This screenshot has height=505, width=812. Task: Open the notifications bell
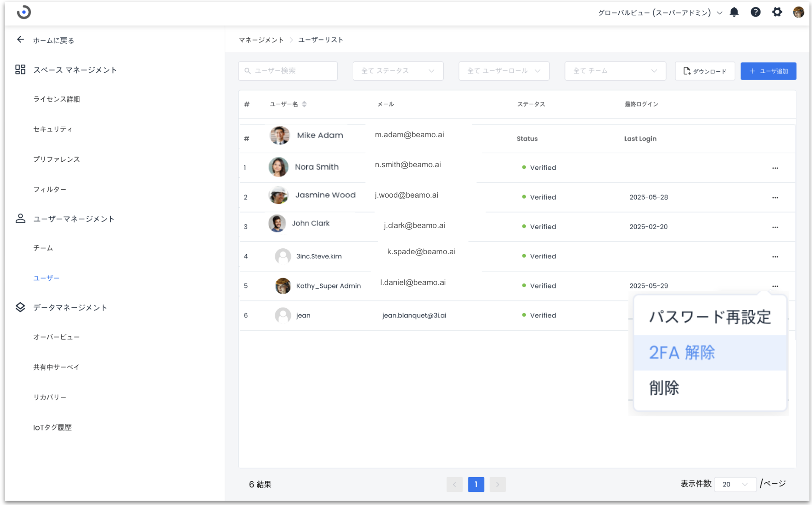734,12
